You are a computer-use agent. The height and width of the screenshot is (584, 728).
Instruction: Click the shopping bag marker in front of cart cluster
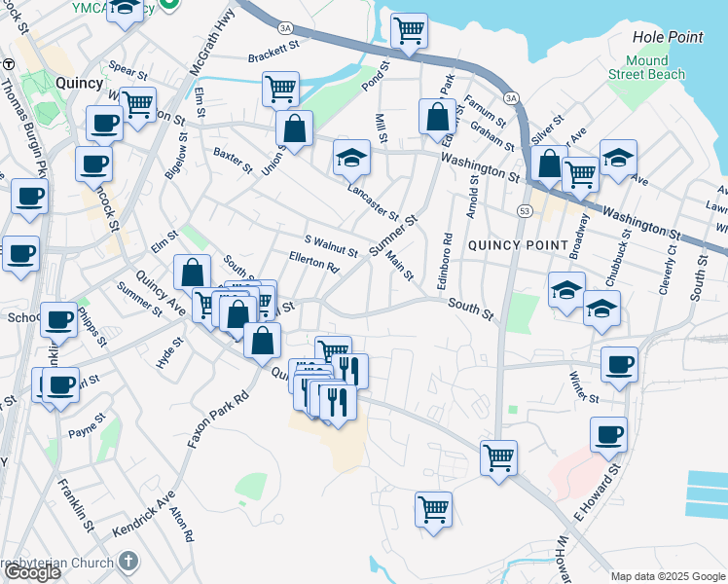tap(238, 314)
